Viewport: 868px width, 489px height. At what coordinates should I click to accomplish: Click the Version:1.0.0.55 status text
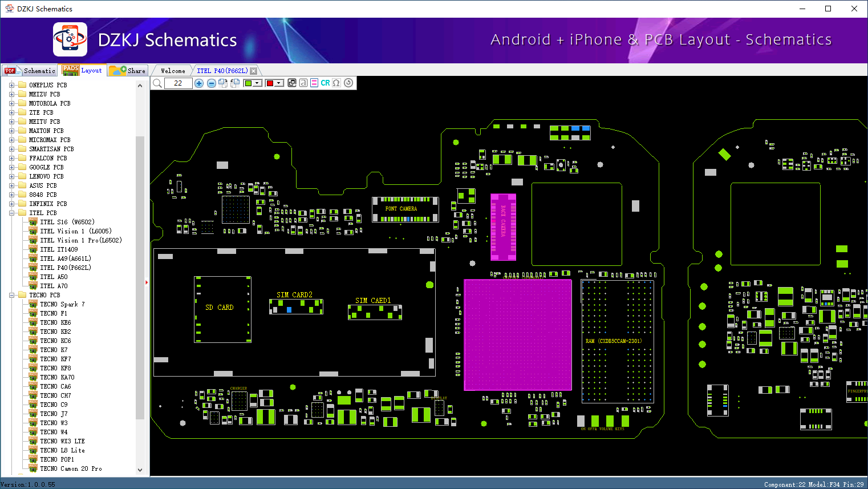pyautogui.click(x=28, y=484)
